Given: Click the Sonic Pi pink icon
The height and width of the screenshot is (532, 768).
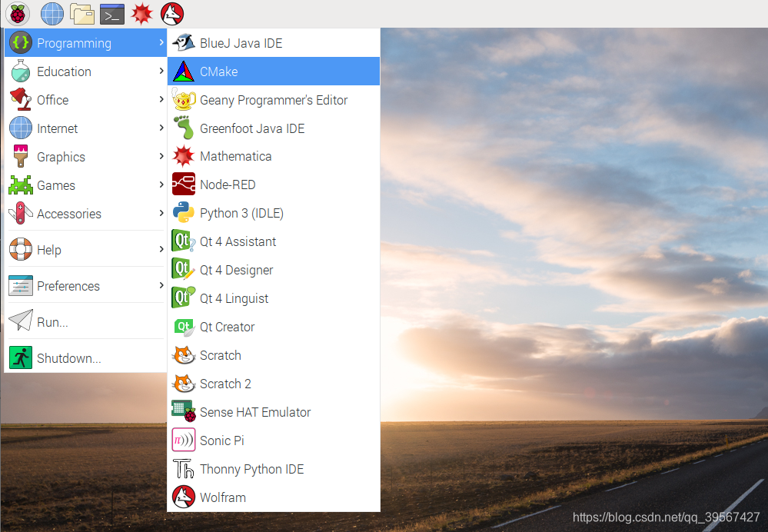Looking at the screenshot, I should pos(184,440).
